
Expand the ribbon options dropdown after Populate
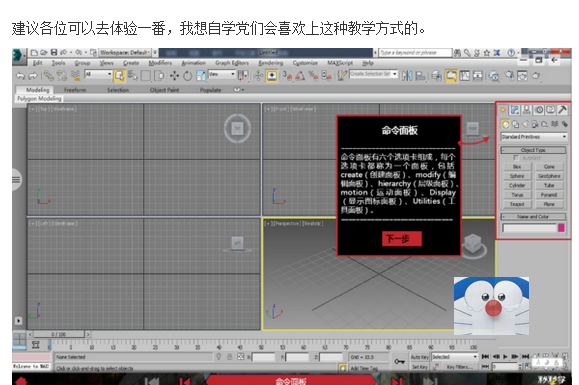[x=239, y=90]
